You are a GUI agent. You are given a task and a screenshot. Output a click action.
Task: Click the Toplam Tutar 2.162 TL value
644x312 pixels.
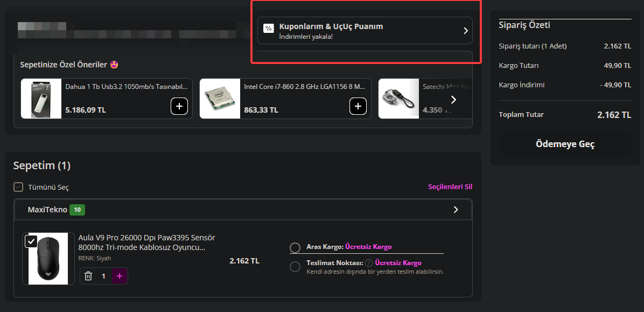pos(614,115)
